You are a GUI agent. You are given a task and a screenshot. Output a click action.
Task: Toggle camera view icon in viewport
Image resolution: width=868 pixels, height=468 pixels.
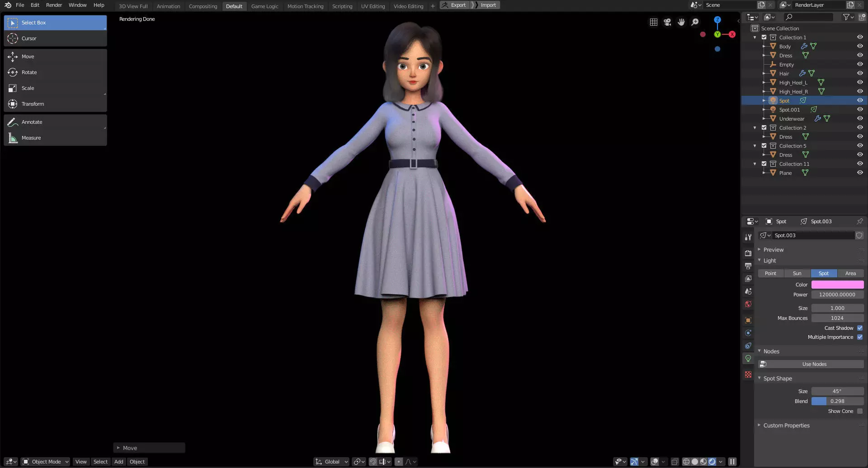point(667,22)
